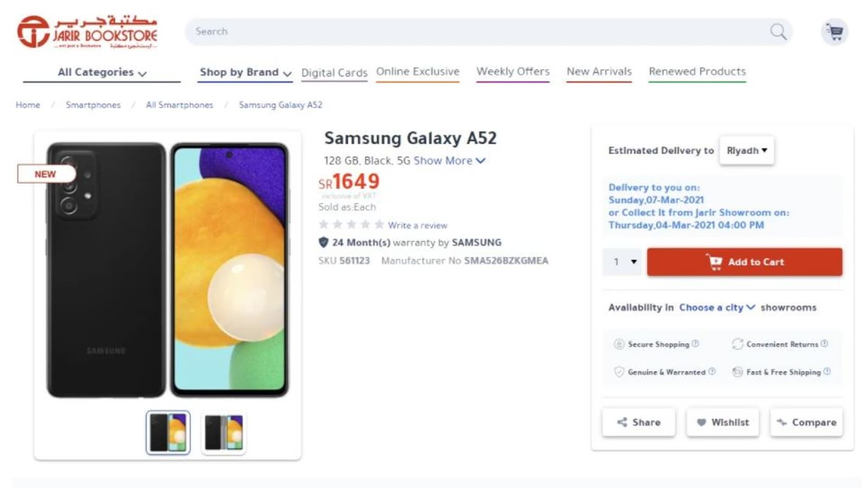This screenshot has height=488, width=868.
Task: Click the Convenient Returns info icon
Action: (x=824, y=343)
